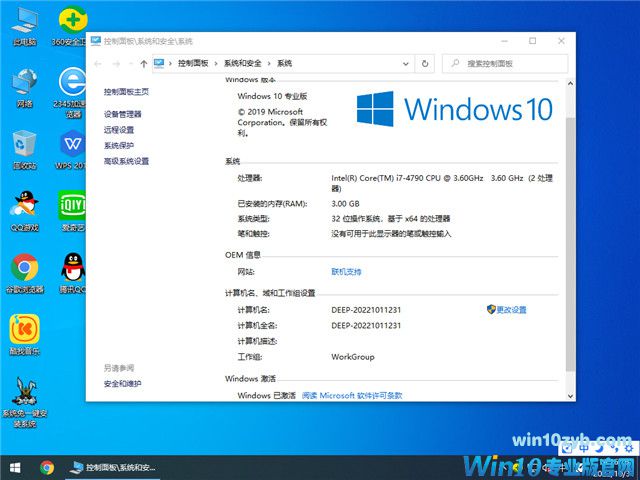
Task: Click the 联机支持 website link
Action: point(346,272)
